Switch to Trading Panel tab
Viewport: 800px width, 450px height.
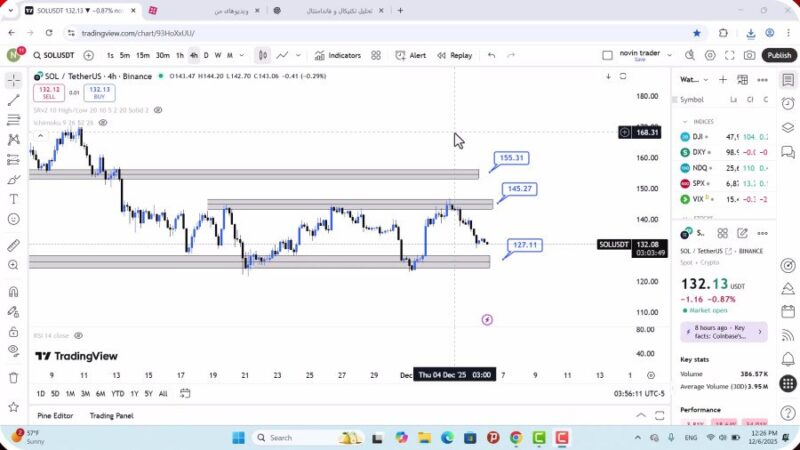coord(111,416)
